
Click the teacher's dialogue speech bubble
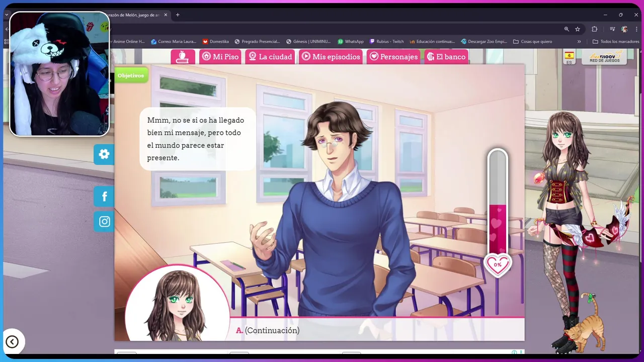tap(198, 139)
